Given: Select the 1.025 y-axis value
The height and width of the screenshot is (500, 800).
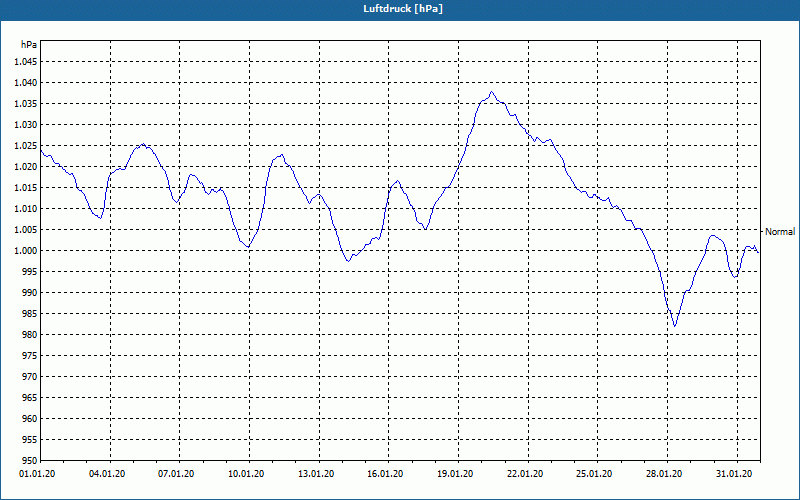Looking at the screenshot, I should pyautogui.click(x=26, y=145).
